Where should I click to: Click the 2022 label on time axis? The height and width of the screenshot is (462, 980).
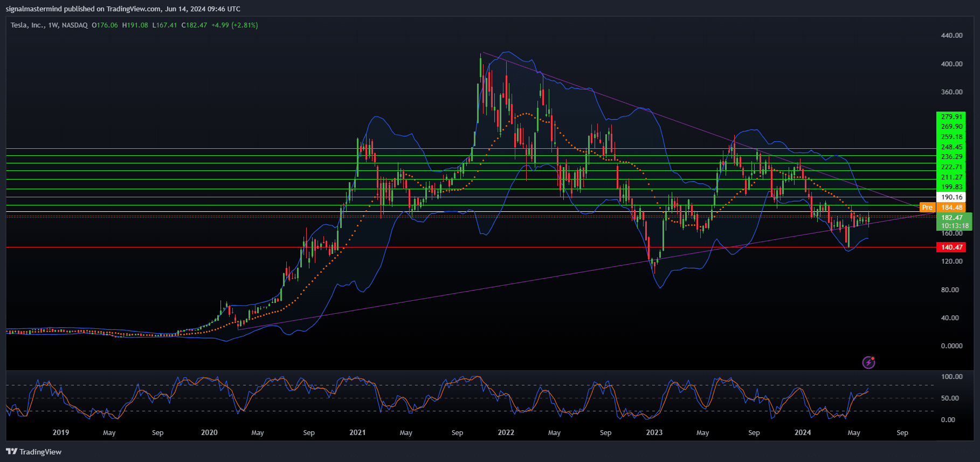click(506, 432)
